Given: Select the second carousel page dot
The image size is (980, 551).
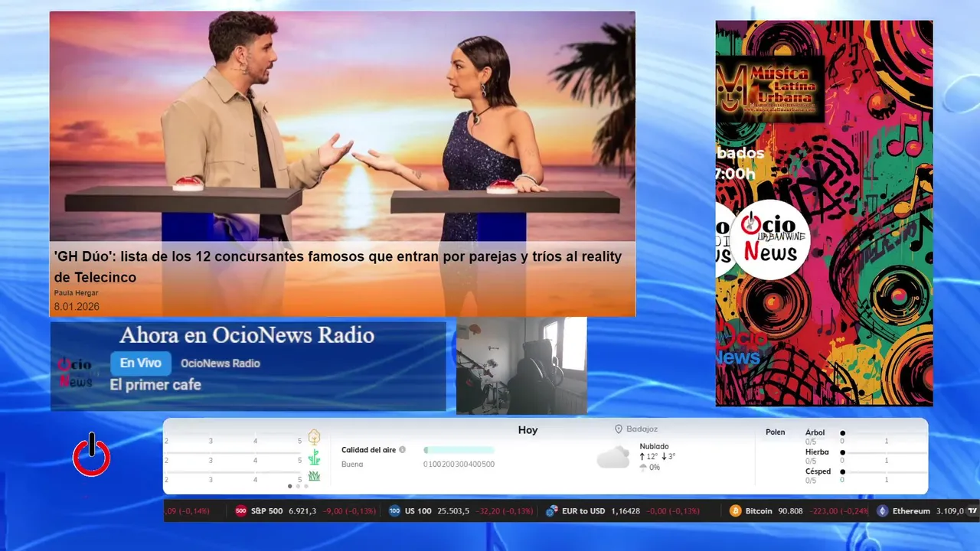Looking at the screenshot, I should coord(298,486).
